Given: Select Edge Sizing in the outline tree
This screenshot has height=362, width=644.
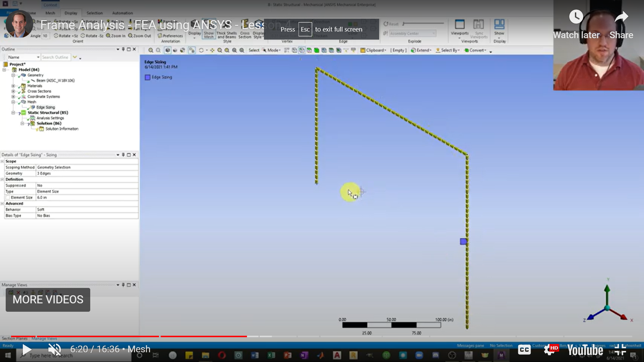Looking at the screenshot, I should tap(45, 107).
